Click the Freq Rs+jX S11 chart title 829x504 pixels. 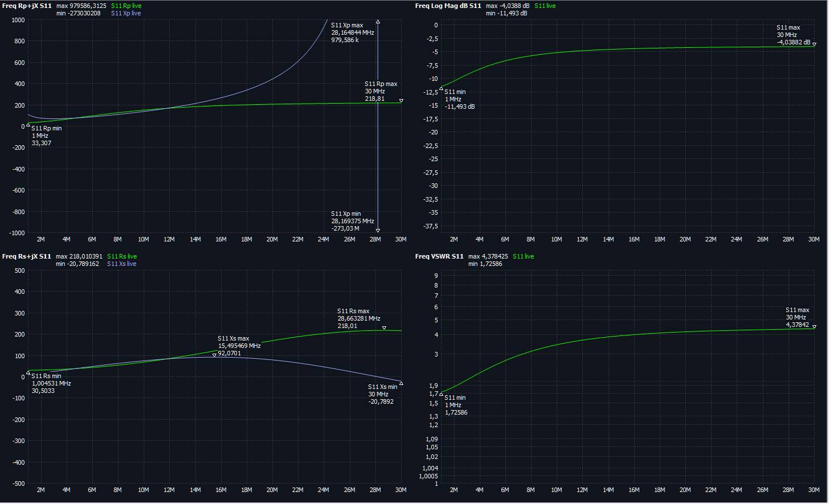(27, 256)
